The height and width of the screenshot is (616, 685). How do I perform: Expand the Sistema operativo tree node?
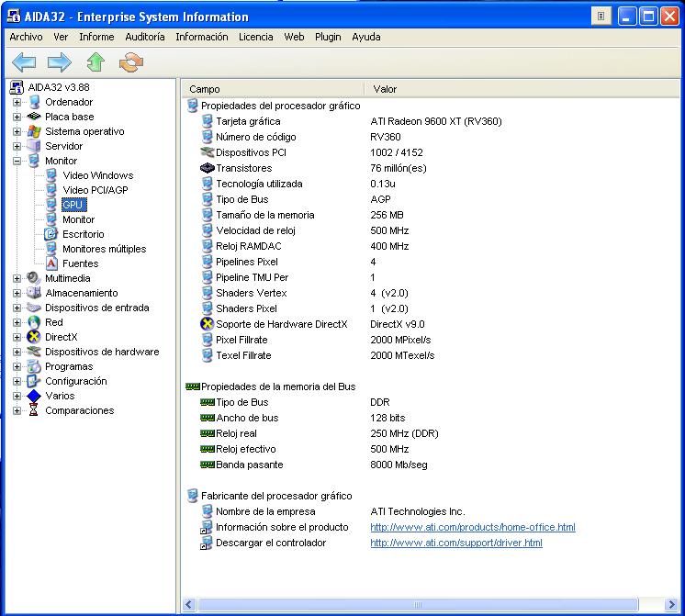pos(17,131)
